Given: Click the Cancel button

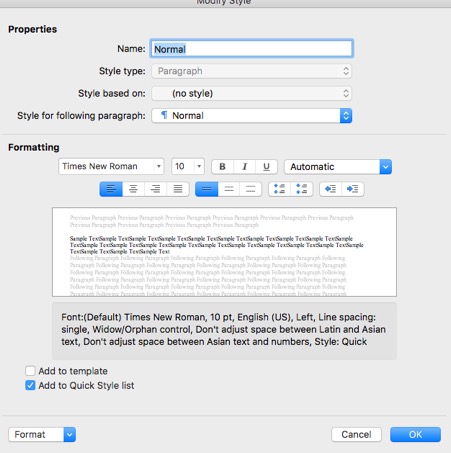Looking at the screenshot, I should point(356,434).
